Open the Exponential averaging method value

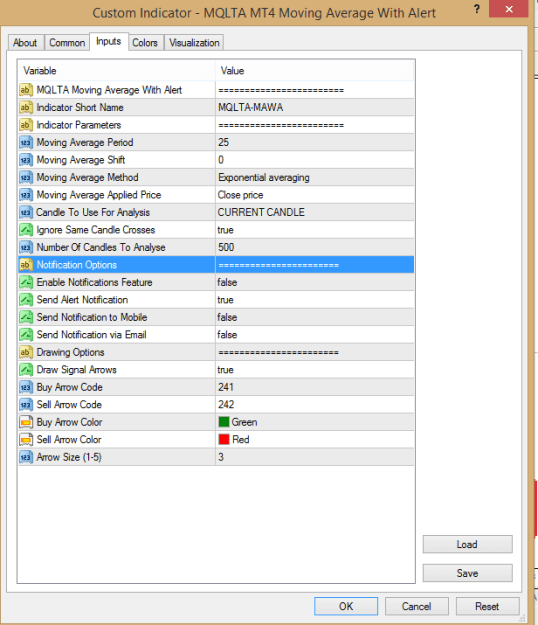tap(264, 177)
